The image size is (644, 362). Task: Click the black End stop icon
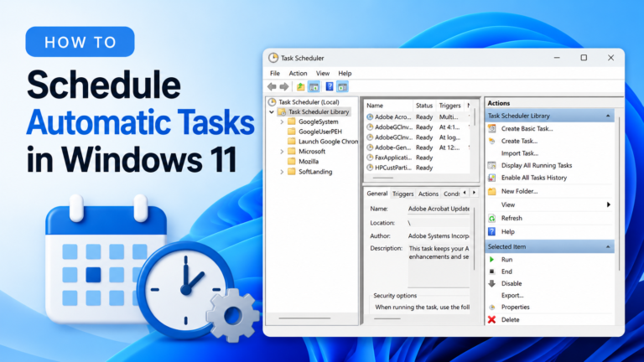click(x=492, y=271)
